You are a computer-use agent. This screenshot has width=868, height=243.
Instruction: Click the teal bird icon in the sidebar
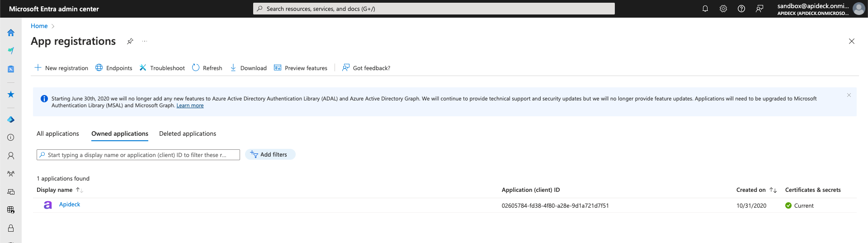click(x=11, y=51)
